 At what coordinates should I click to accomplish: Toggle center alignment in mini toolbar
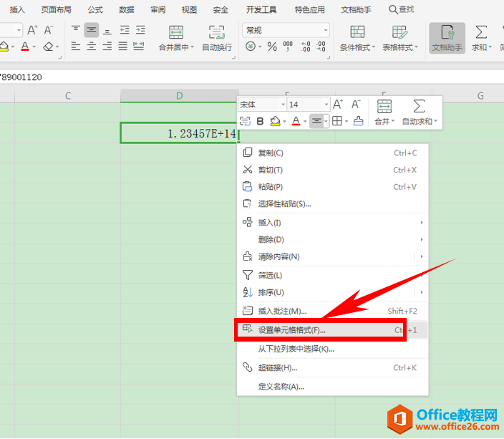pyautogui.click(x=316, y=121)
